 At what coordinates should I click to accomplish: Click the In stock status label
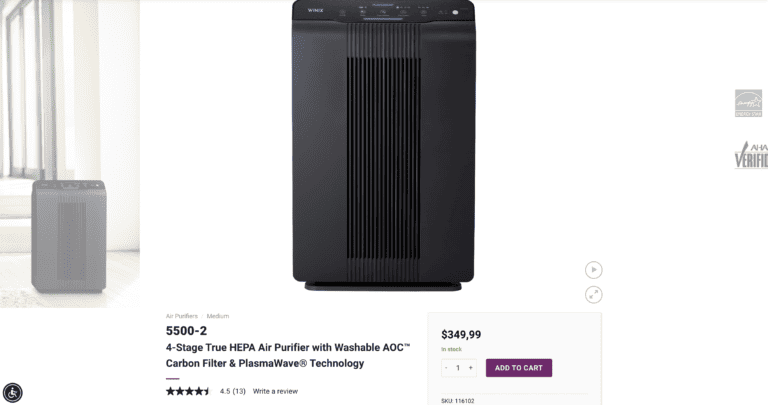click(454, 350)
